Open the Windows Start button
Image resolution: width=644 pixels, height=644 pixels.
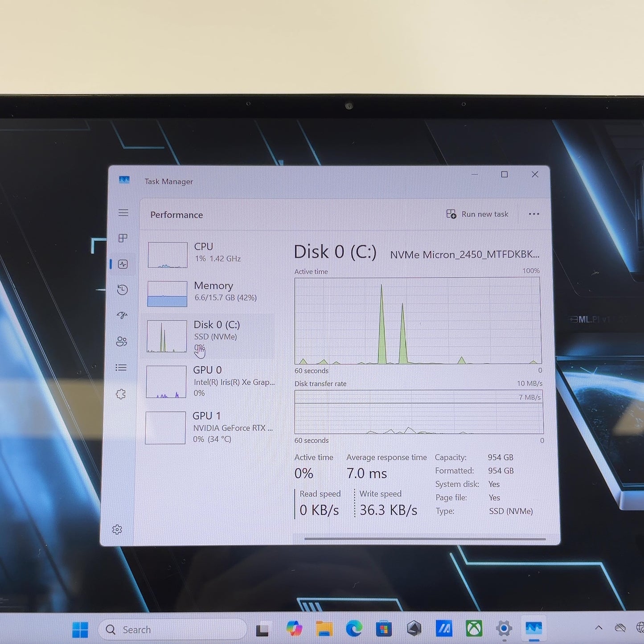80,630
